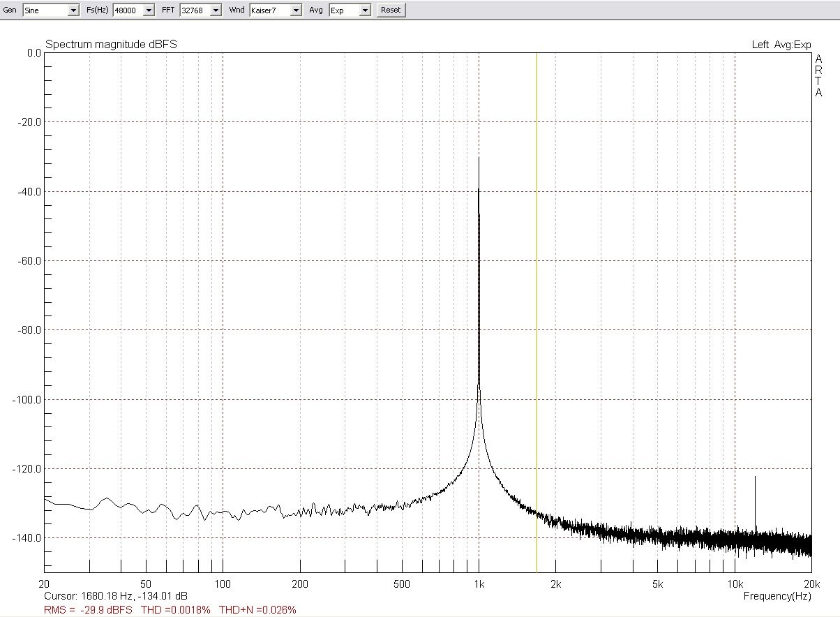Viewport: 840px width, 617px height.
Task: Click the vertical ARTA logo text
Action: tap(819, 76)
